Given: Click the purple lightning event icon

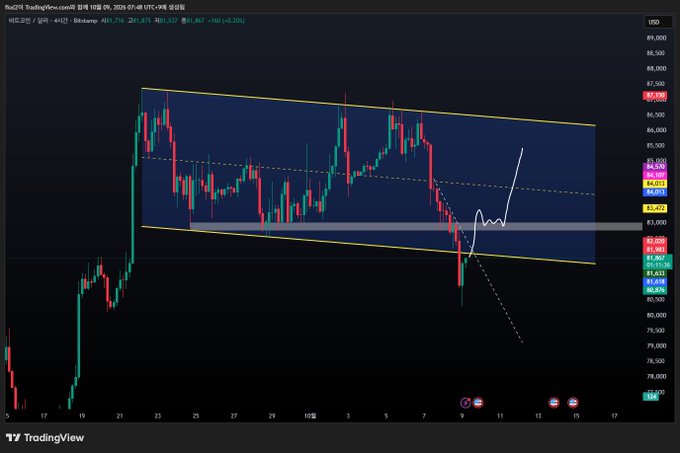Looking at the screenshot, I should point(465,403).
